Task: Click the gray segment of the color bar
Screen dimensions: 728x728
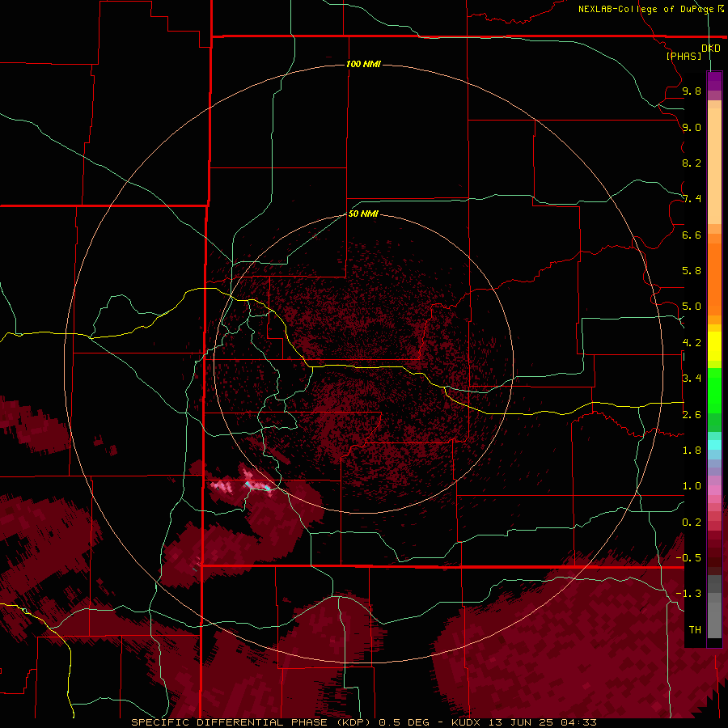Action: pos(714,607)
